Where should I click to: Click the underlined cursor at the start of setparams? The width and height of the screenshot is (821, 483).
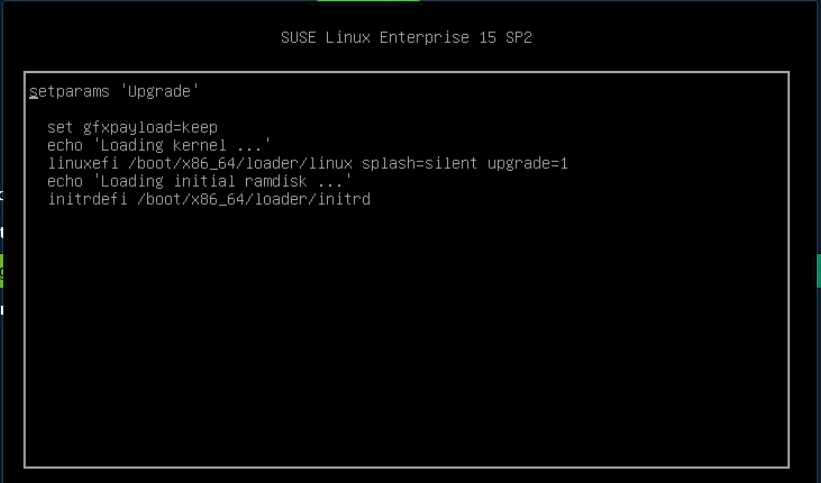coord(34,92)
